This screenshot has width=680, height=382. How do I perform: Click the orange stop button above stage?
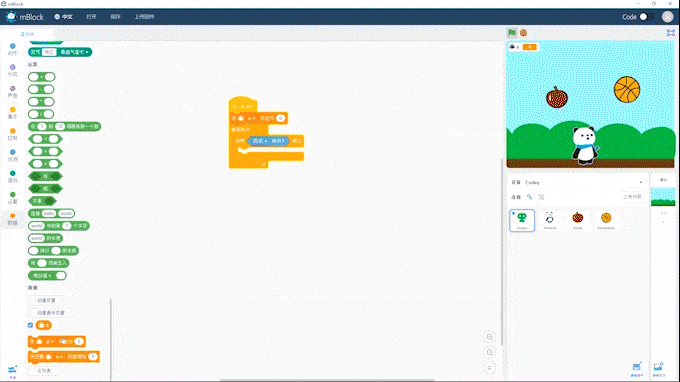[x=523, y=33]
